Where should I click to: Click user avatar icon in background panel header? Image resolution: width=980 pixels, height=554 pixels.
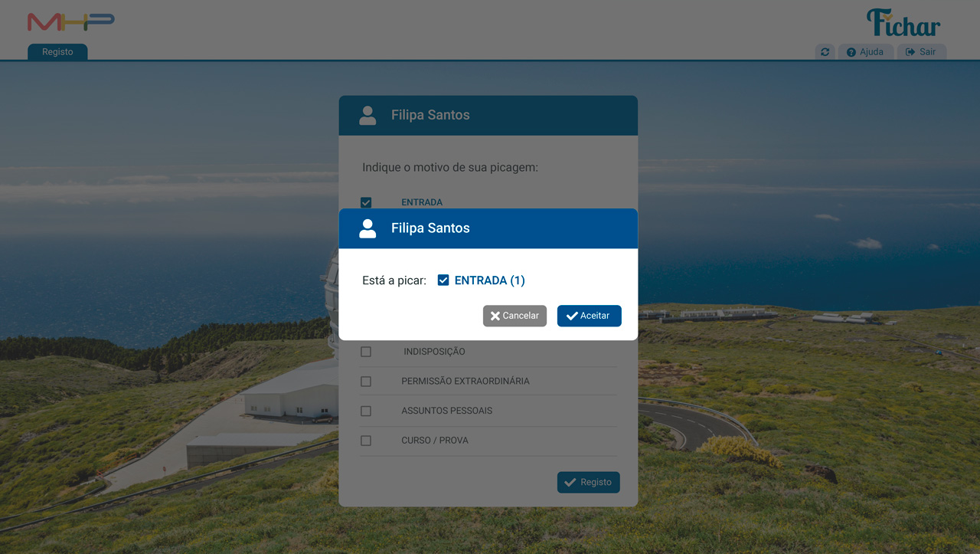[x=367, y=116]
